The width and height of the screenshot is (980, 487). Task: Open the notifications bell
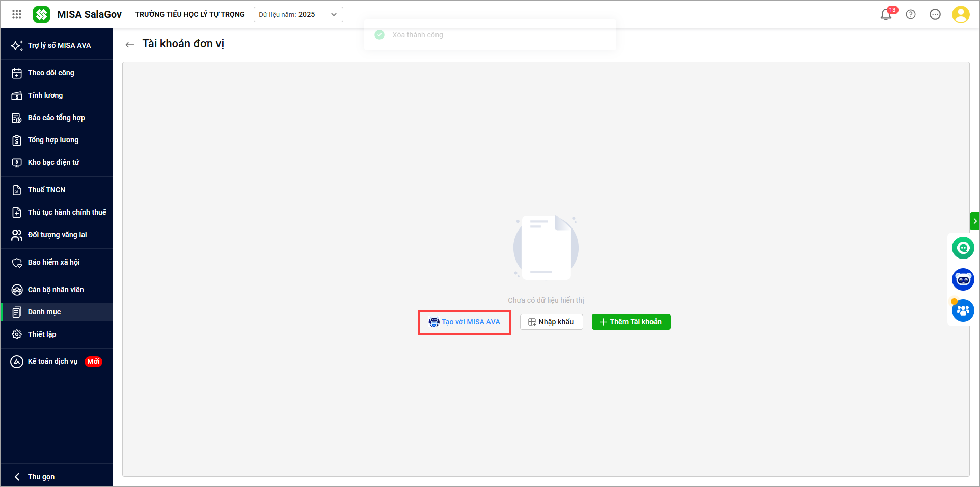point(886,15)
